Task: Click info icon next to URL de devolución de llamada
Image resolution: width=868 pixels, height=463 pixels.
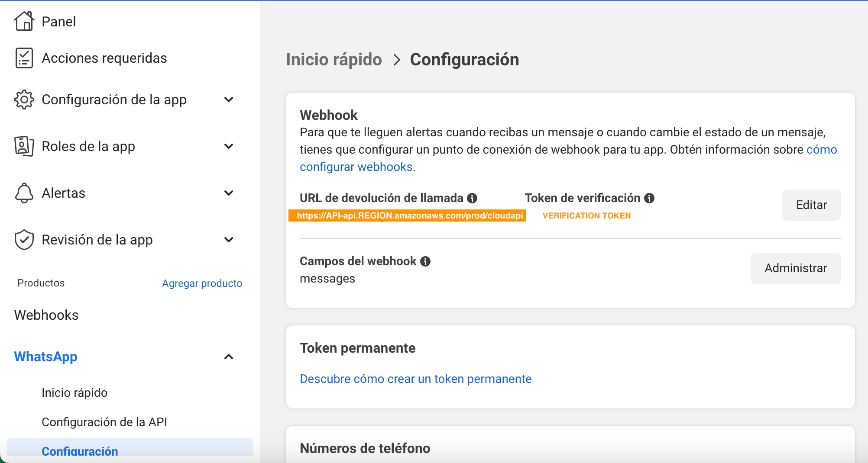Action: pos(472,198)
